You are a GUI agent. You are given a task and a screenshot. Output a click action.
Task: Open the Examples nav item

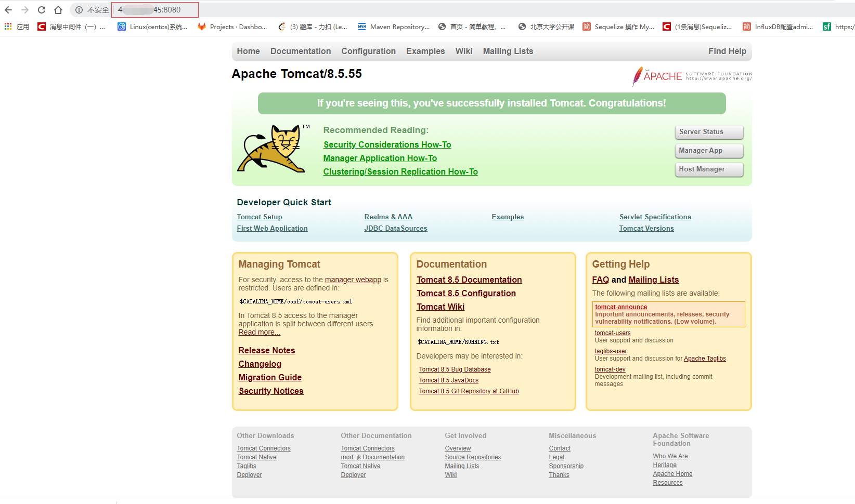point(425,51)
